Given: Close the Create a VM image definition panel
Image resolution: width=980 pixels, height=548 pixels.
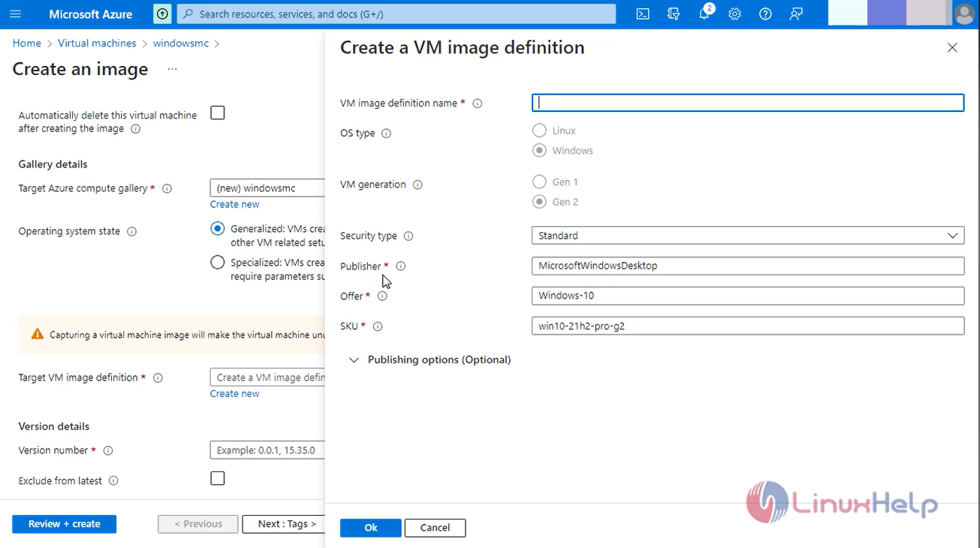Looking at the screenshot, I should coord(952,47).
